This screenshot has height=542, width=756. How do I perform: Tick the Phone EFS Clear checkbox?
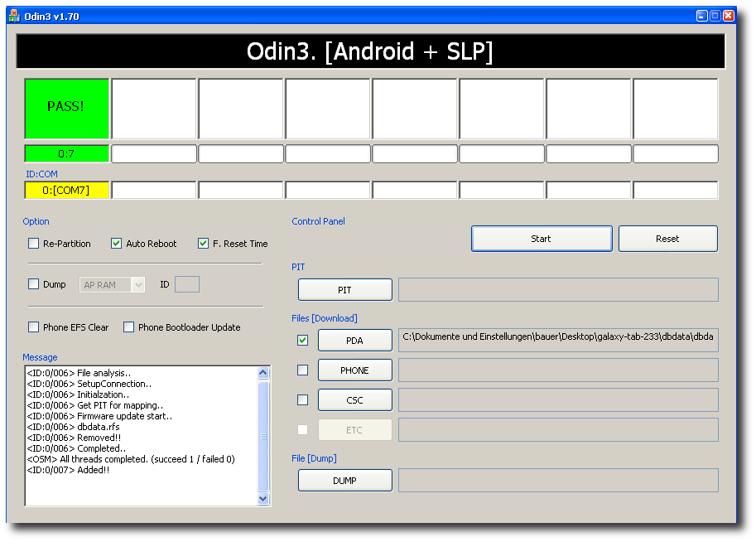click(x=34, y=327)
